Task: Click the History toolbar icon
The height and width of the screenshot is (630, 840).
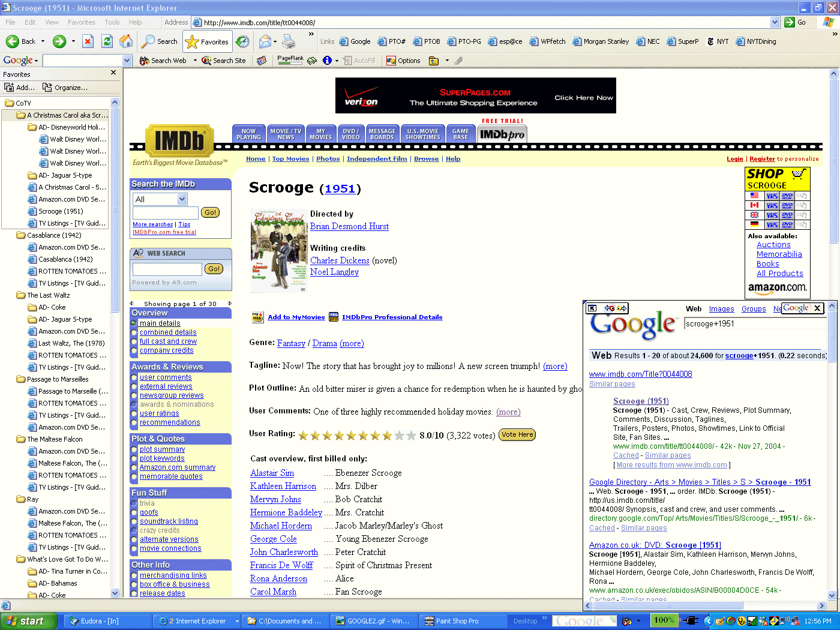Action: (x=242, y=41)
